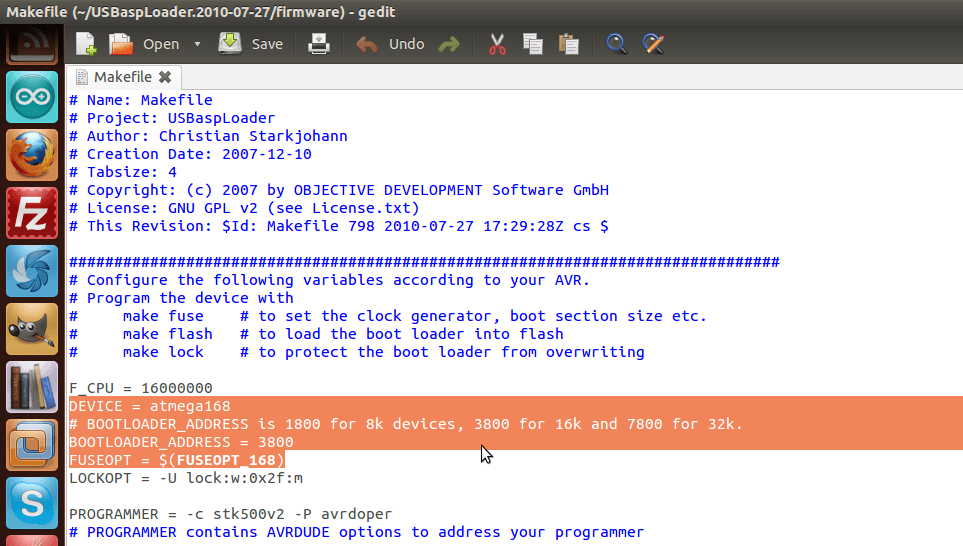Click the 'LOCKOPT = -U lock:w:0x2f:m' line
The width and height of the screenshot is (963, 546).
pos(186,478)
